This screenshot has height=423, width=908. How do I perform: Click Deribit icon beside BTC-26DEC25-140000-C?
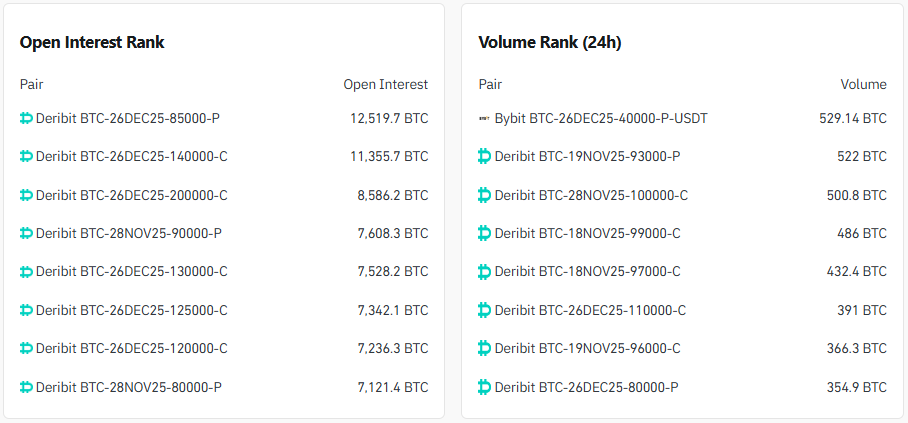point(27,156)
